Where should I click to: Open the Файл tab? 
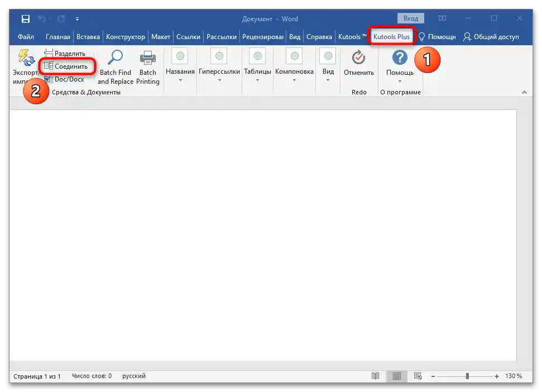tap(26, 37)
